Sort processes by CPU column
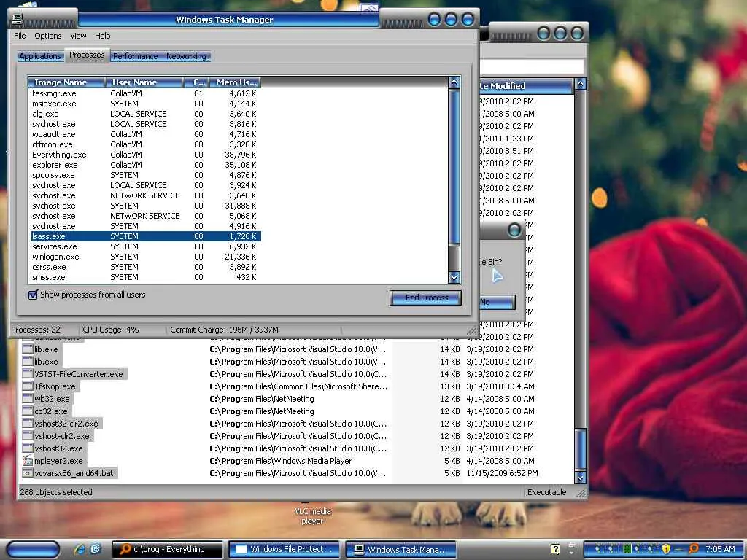The height and width of the screenshot is (560, 747). [197, 82]
